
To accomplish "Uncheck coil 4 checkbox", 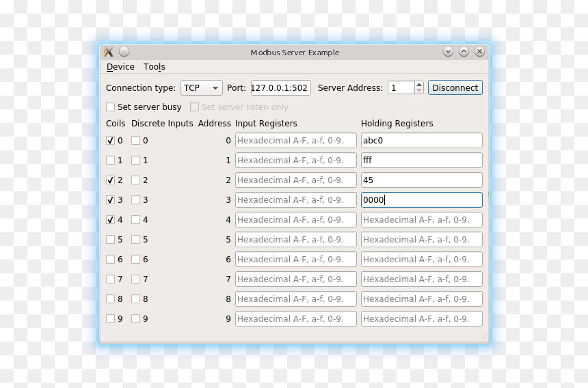I will (110, 220).
